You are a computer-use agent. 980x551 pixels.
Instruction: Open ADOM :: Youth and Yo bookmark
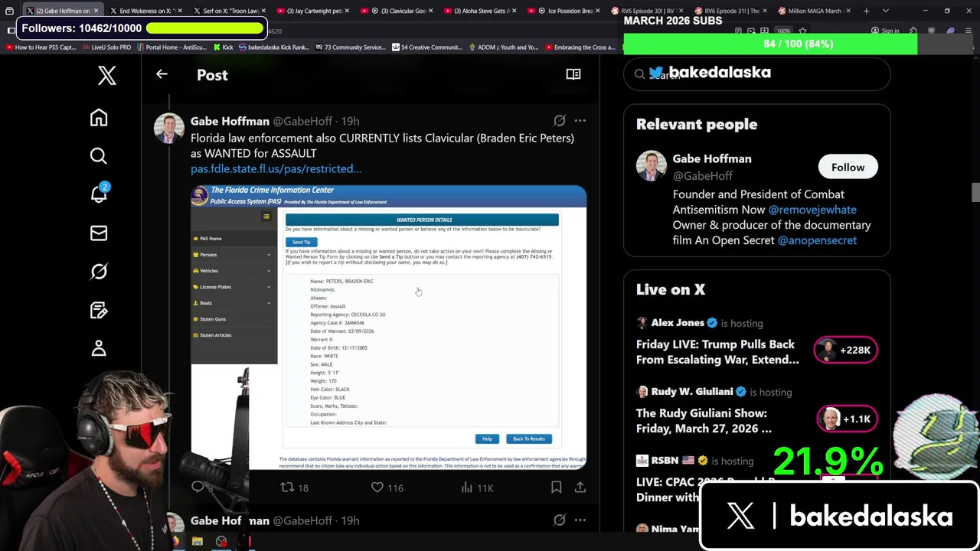(503, 47)
